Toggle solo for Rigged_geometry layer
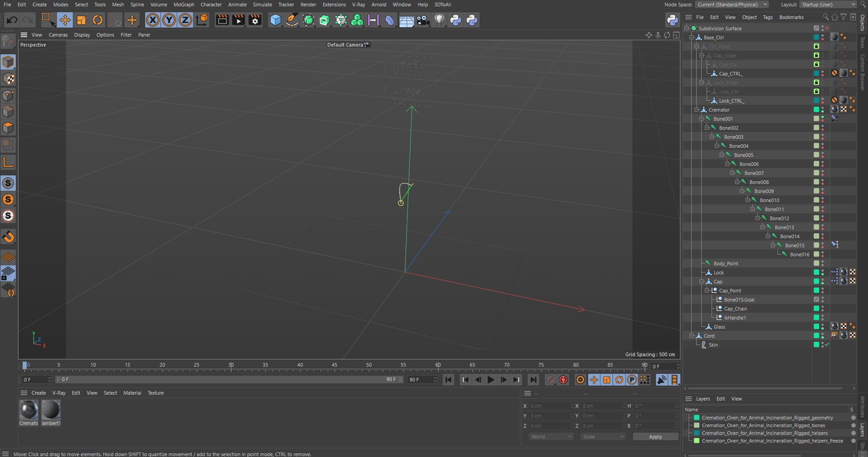Image resolution: width=868 pixels, height=457 pixels. 853,418
